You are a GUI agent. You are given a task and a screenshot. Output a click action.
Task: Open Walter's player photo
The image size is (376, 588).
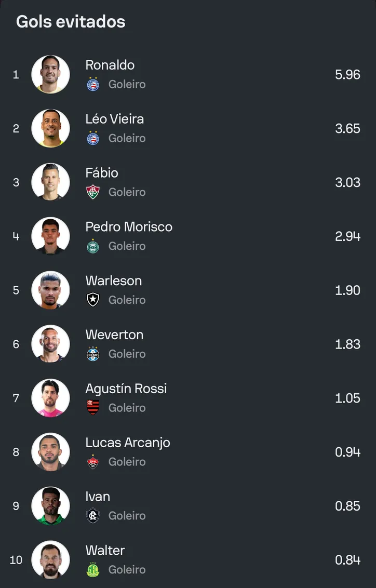50,560
